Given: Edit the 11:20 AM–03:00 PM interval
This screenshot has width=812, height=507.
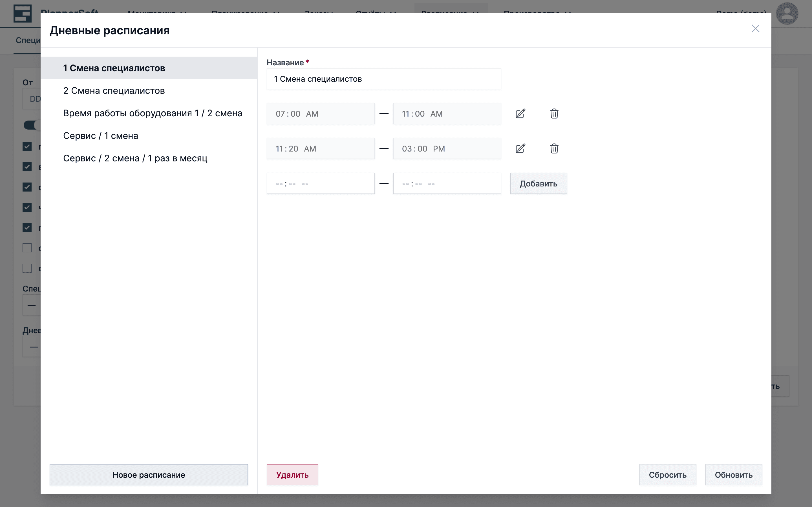Looking at the screenshot, I should click(x=520, y=148).
